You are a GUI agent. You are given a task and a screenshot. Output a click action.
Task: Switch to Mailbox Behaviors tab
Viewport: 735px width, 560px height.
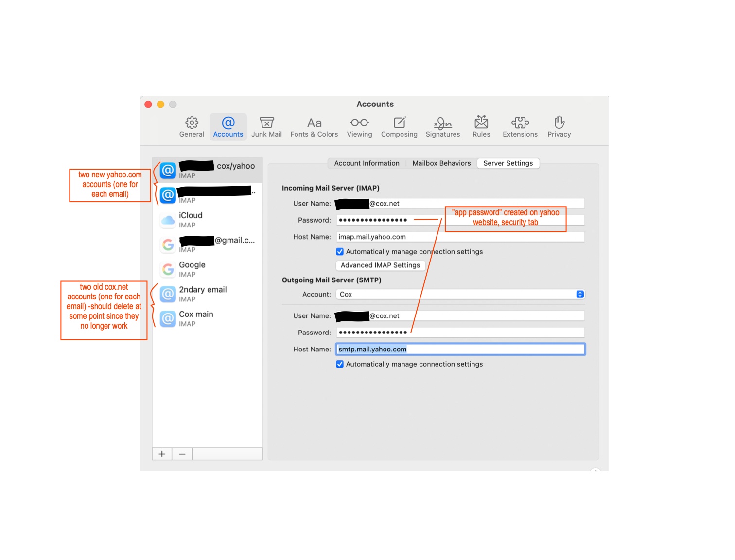click(x=441, y=163)
